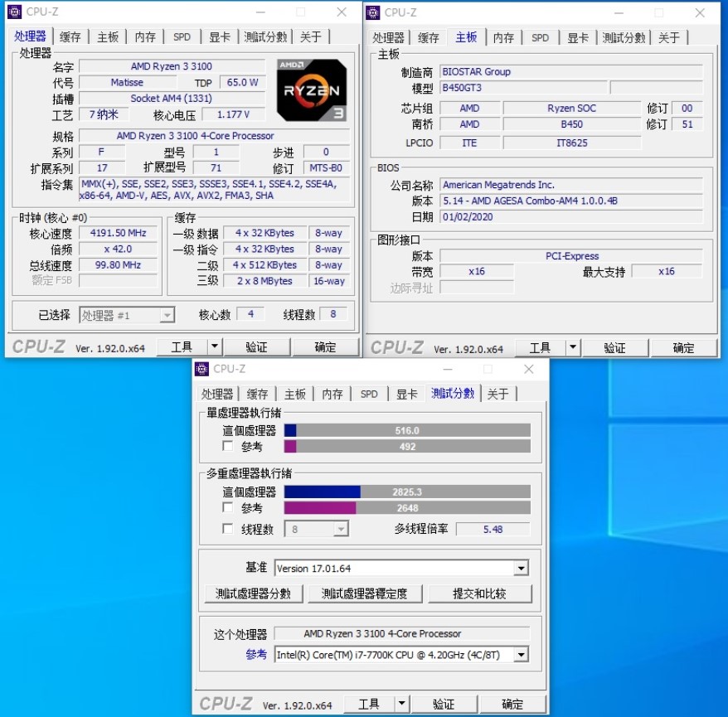
Task: Click CPU-Z app icon in top-right window title
Action: 373,12
